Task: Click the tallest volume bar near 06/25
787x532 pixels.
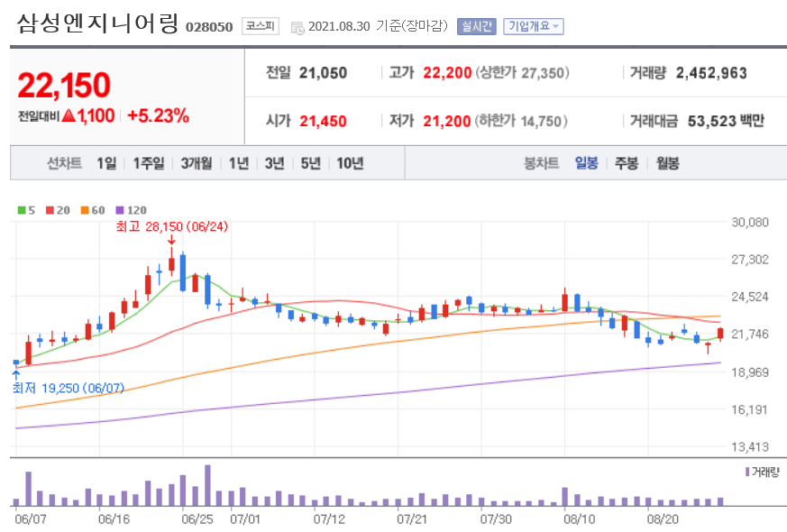Action: tap(207, 485)
